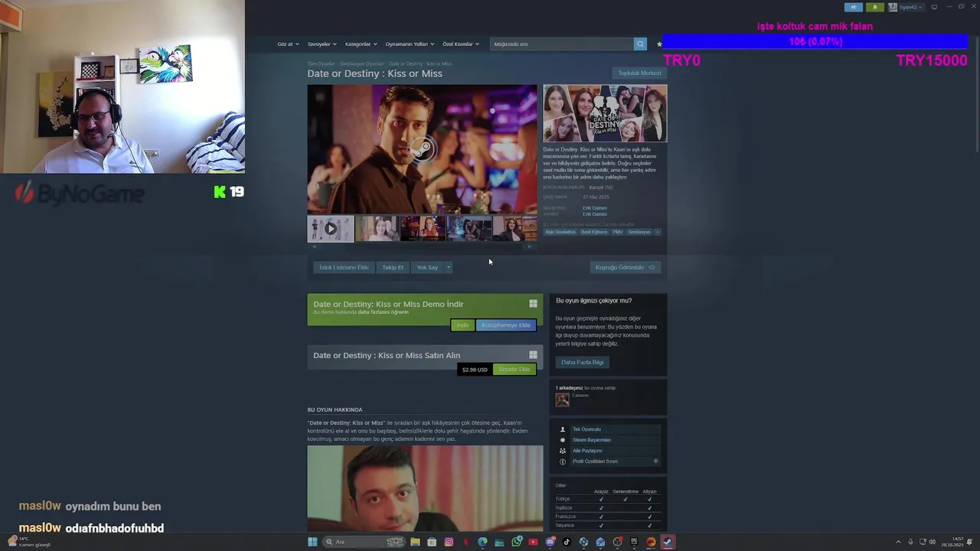
Task: Open Steam notifications bell
Action: [x=875, y=7]
